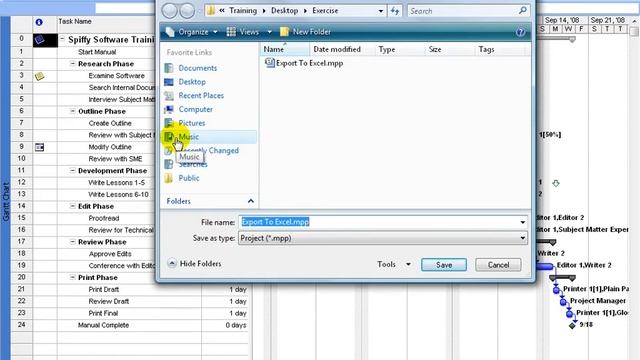Select the Proofread task

(104, 218)
